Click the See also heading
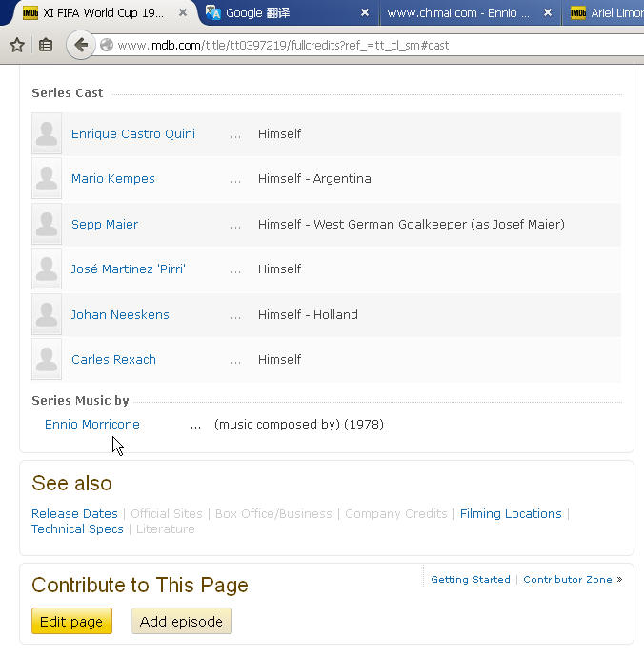Screen dimensions: 644x658 pyautogui.click(x=71, y=483)
